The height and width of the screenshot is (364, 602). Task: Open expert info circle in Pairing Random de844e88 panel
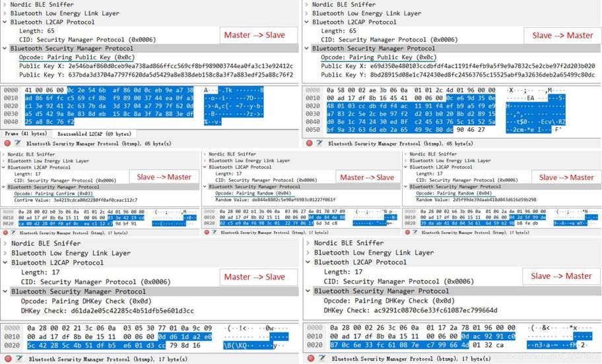click(x=207, y=232)
